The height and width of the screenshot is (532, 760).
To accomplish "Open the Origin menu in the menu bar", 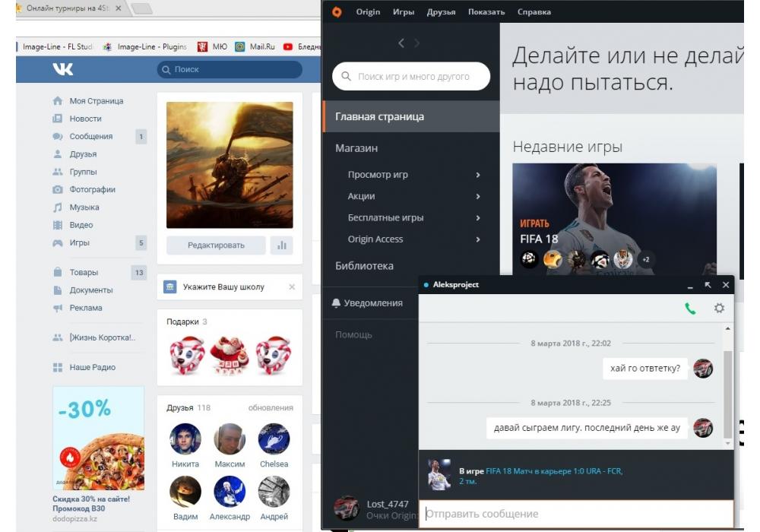I will pos(368,12).
